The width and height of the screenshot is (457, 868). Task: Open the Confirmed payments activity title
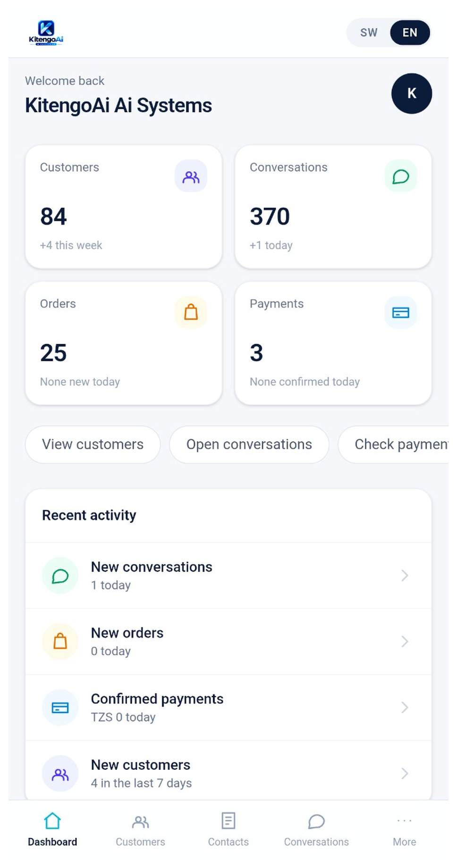pos(157,699)
